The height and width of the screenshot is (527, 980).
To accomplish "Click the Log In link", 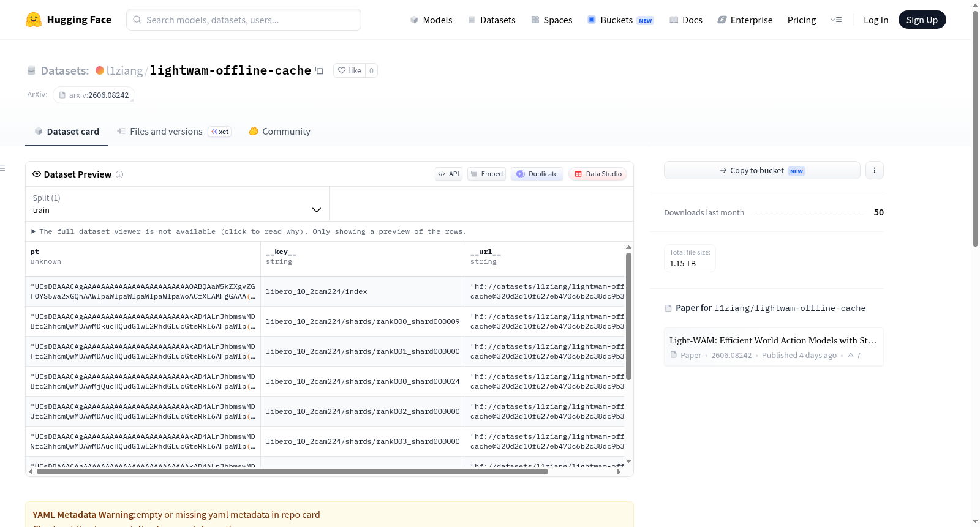I will 876,20.
